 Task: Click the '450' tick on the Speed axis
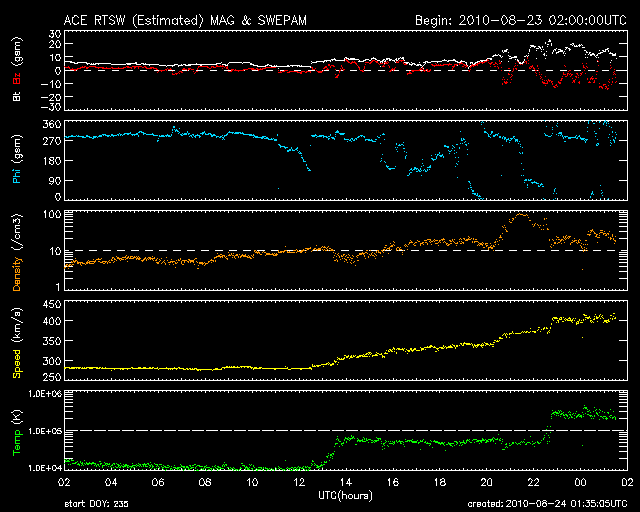pyautogui.click(x=52, y=304)
